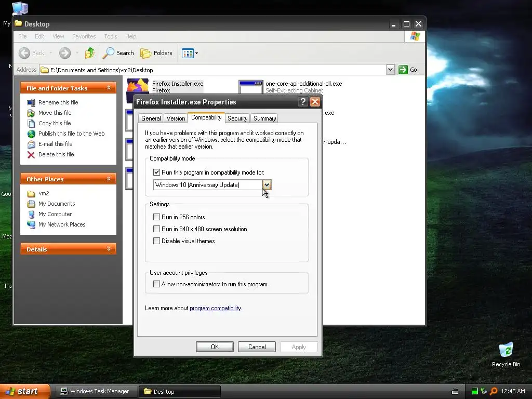Click Publish this file to the Web
Screen dimensions: 532x399
click(x=71, y=134)
